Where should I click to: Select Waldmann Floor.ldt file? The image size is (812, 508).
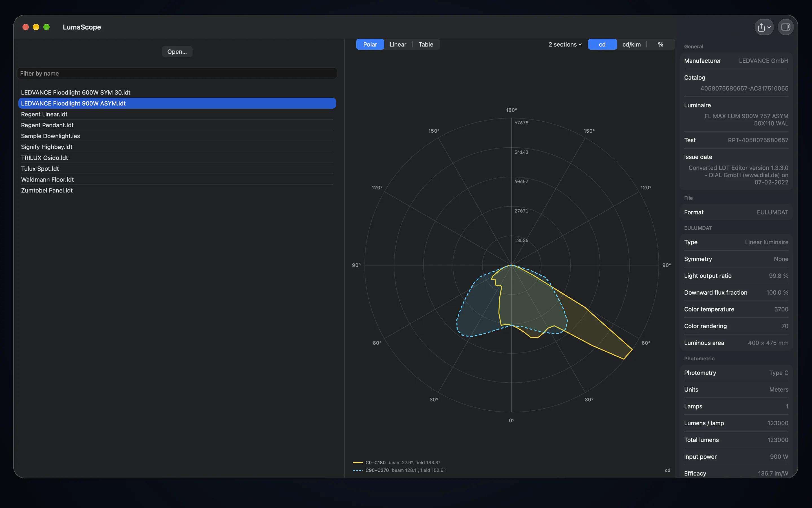pos(177,179)
